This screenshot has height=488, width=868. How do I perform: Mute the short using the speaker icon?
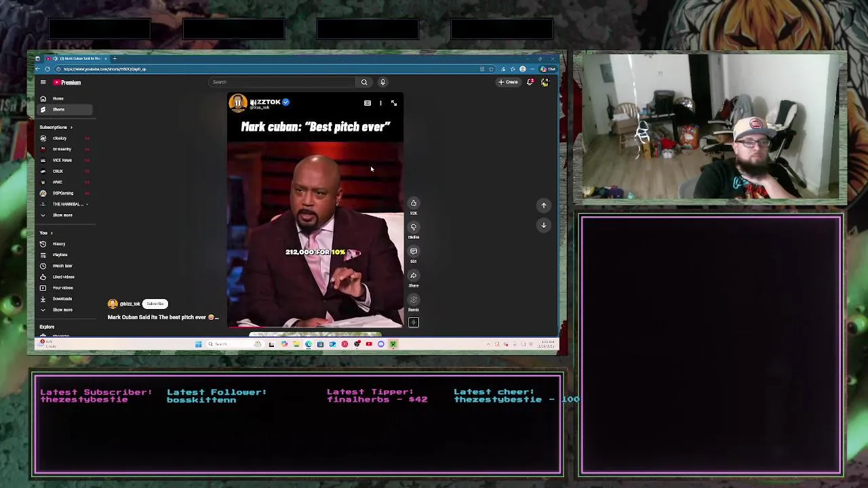coord(254,102)
